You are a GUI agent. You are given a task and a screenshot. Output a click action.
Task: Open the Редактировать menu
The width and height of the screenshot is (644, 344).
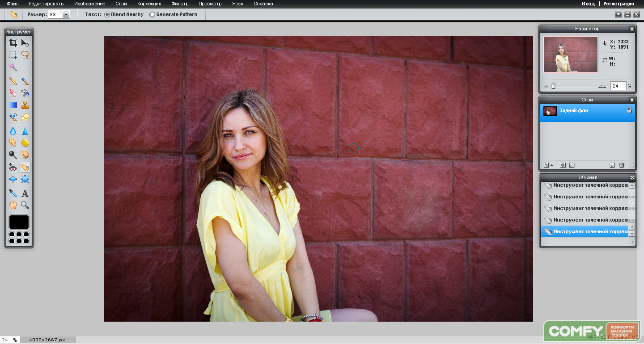tap(46, 4)
